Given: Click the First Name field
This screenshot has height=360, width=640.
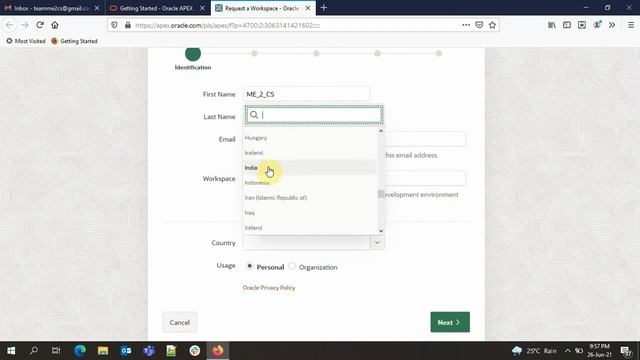Looking at the screenshot, I should tap(306, 94).
